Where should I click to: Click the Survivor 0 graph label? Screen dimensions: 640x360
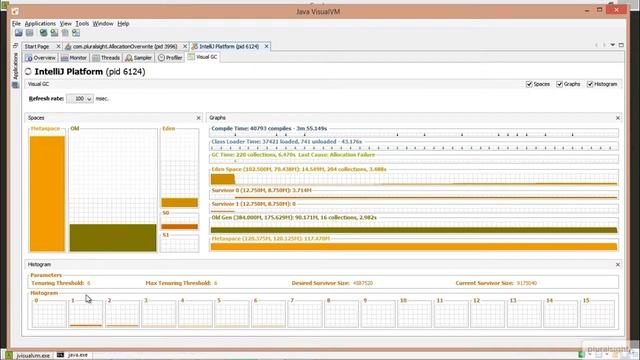pyautogui.click(x=261, y=191)
